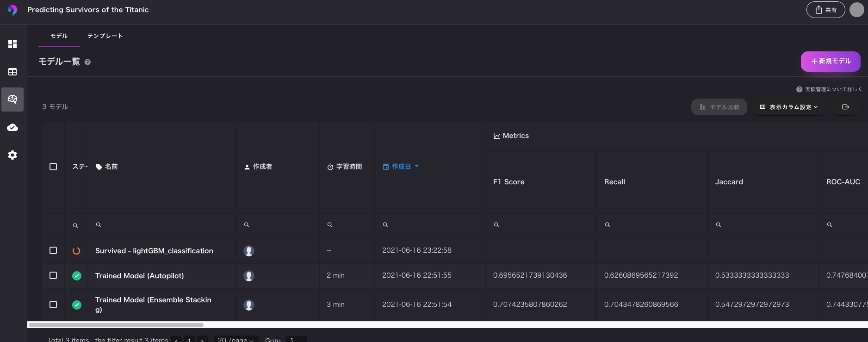Screen dimensions: 868x342
Task: Select page 1 in pagination
Action: click(189, 339)
